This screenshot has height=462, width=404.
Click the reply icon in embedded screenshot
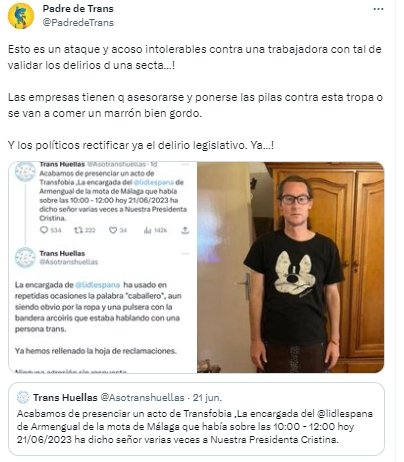44,230
